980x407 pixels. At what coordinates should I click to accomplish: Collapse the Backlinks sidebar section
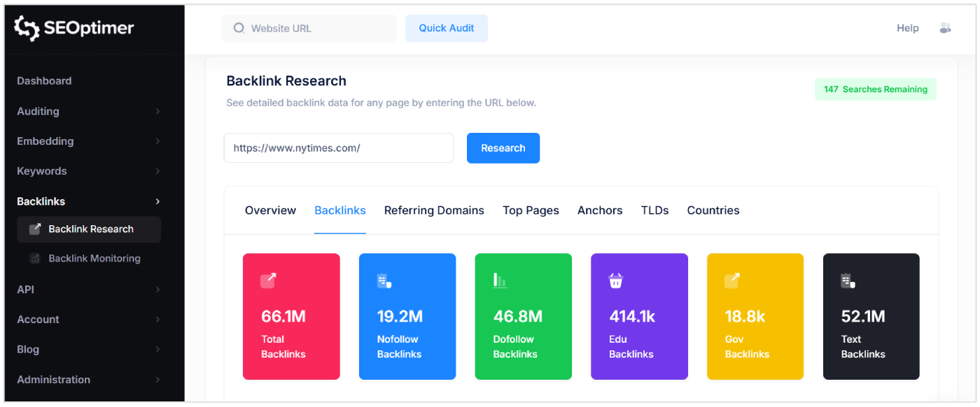41,201
